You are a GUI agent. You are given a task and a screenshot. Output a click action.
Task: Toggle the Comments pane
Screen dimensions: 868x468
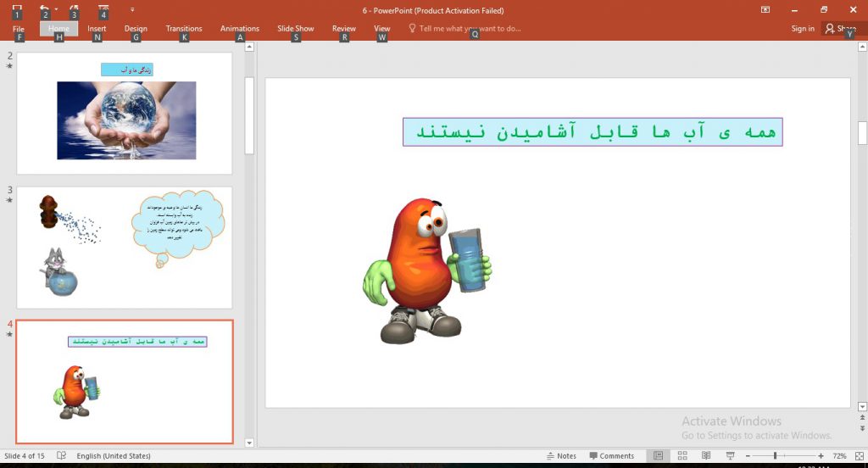(x=612, y=456)
